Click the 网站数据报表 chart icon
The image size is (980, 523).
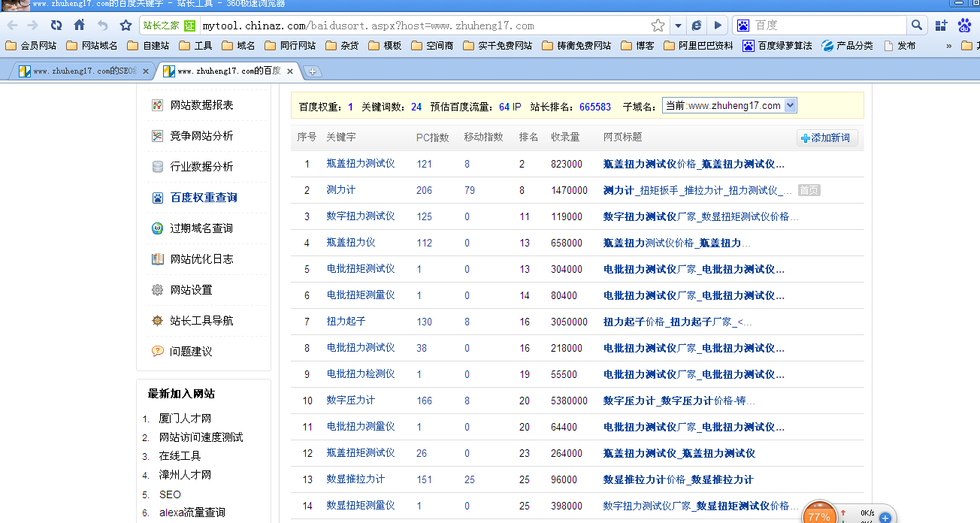[x=157, y=105]
